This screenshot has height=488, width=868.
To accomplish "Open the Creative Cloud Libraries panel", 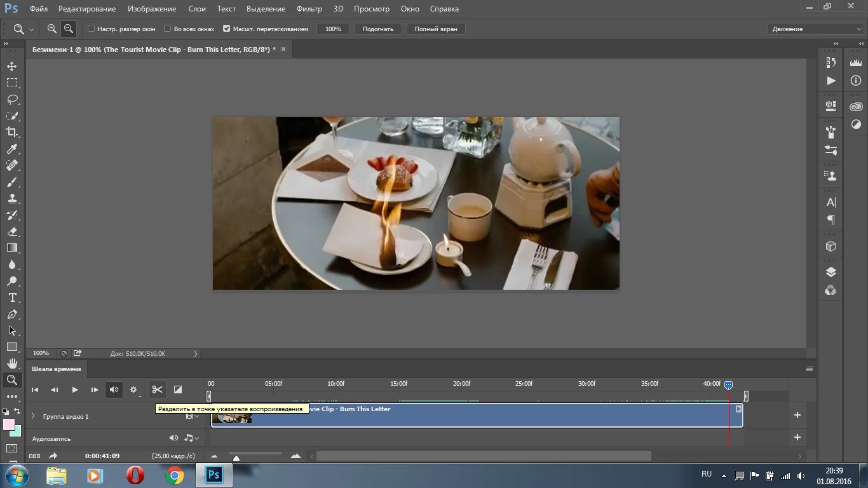I will pyautogui.click(x=856, y=107).
